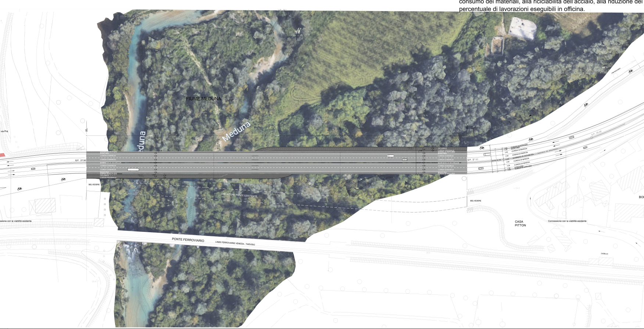Select the CASA PITTON label
644x329 pixels.
pyautogui.click(x=520, y=223)
